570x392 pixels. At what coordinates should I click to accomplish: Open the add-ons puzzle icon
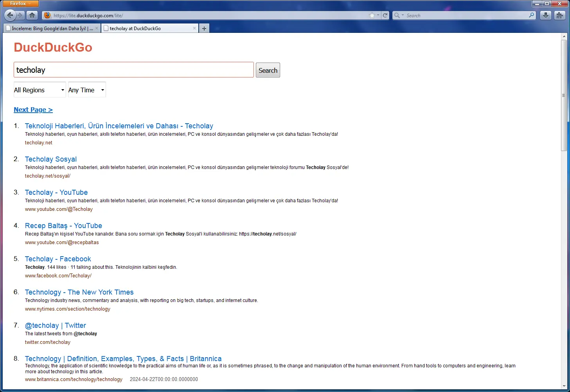(x=560, y=15)
